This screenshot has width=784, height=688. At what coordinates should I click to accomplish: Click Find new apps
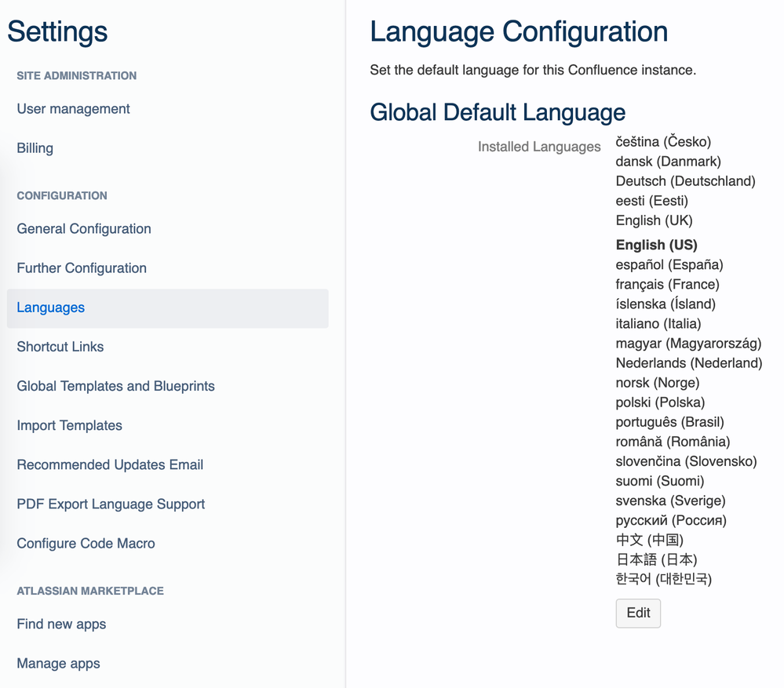[61, 624]
